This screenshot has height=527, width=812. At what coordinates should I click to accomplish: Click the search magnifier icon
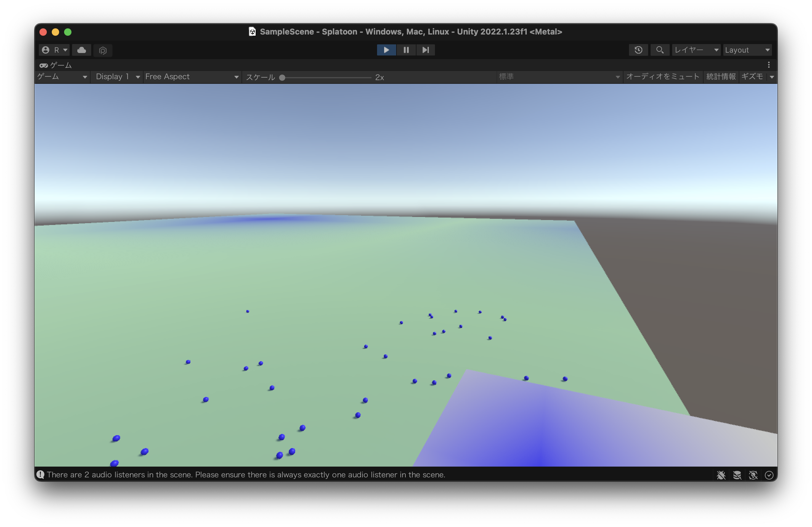click(660, 50)
